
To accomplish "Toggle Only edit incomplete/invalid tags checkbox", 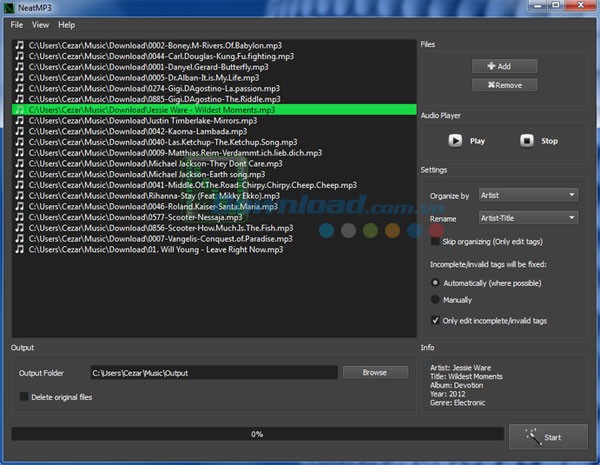I will (x=435, y=320).
